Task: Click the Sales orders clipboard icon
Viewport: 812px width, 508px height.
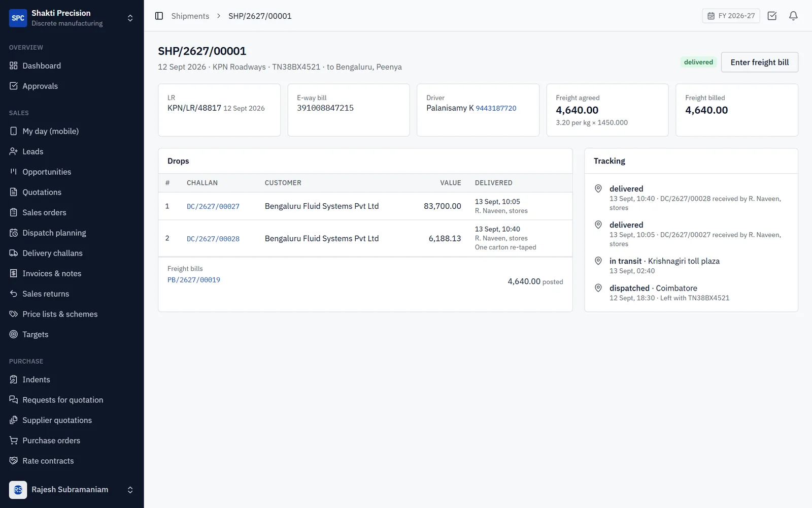Action: point(14,212)
